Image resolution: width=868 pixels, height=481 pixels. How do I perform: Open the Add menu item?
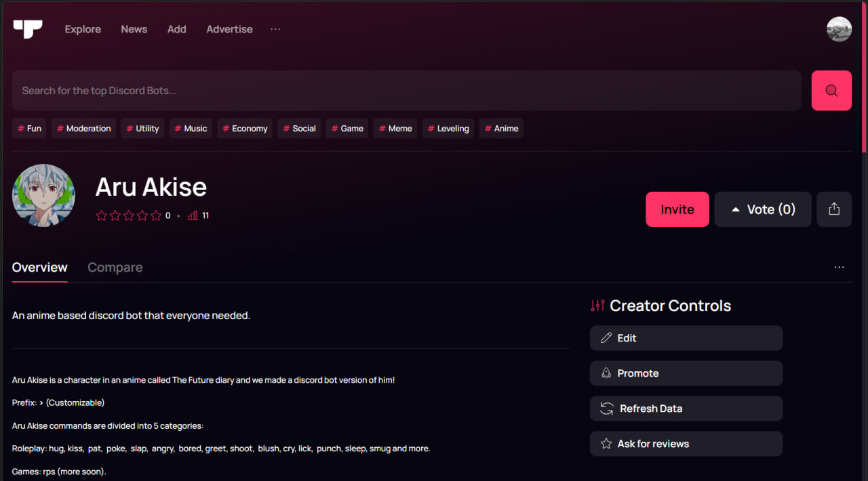click(x=177, y=29)
